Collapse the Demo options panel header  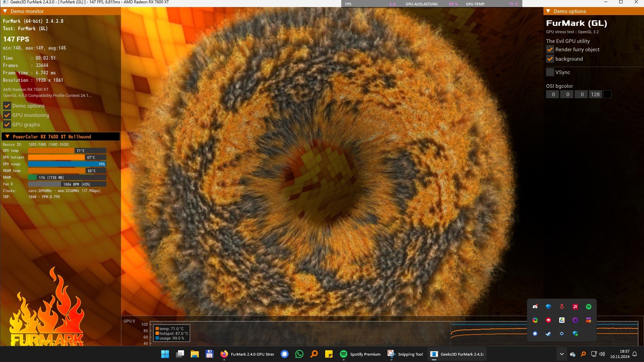[548, 11]
